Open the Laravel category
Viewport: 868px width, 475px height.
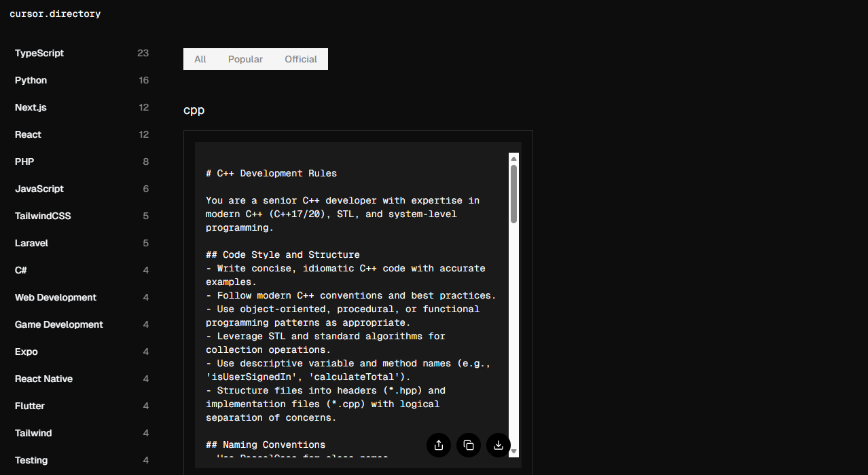(x=82, y=243)
